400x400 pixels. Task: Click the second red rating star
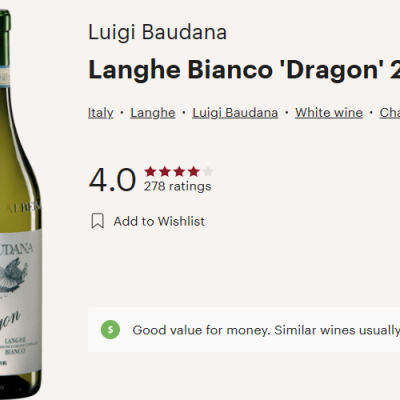tap(165, 172)
